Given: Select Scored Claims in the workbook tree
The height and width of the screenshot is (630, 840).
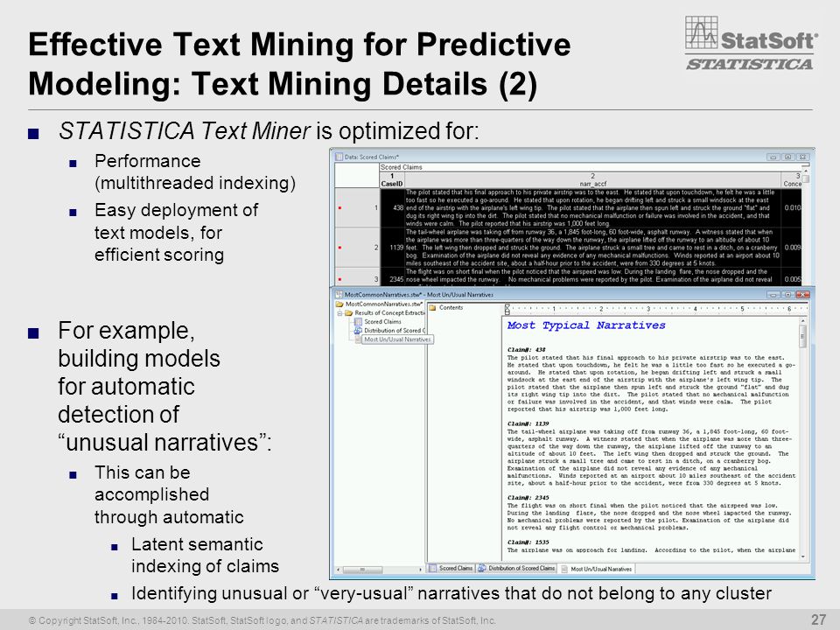Looking at the screenshot, I should [382, 322].
